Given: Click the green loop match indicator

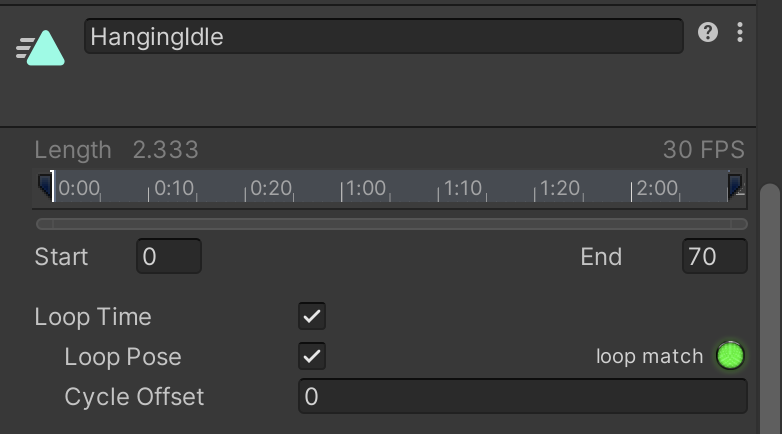Looking at the screenshot, I should coord(731,356).
